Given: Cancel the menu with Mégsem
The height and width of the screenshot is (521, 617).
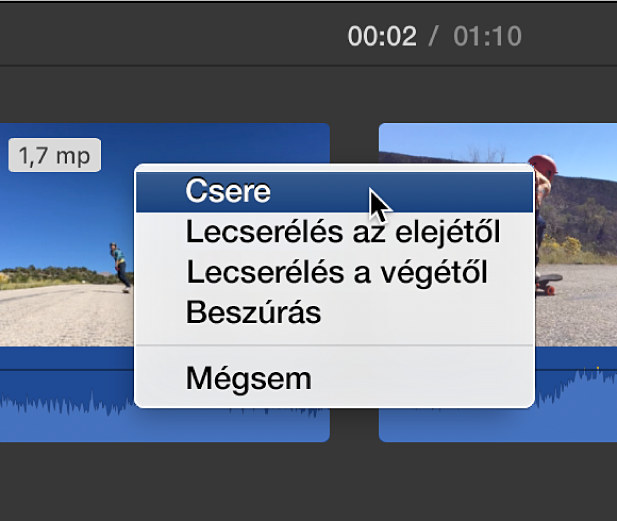Looking at the screenshot, I should pos(334,379).
